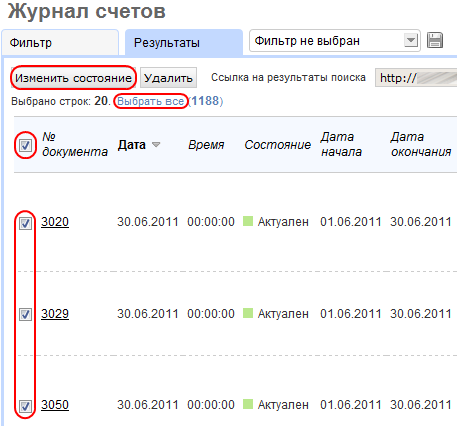Click green status indicator of invoice 3029

[248, 313]
